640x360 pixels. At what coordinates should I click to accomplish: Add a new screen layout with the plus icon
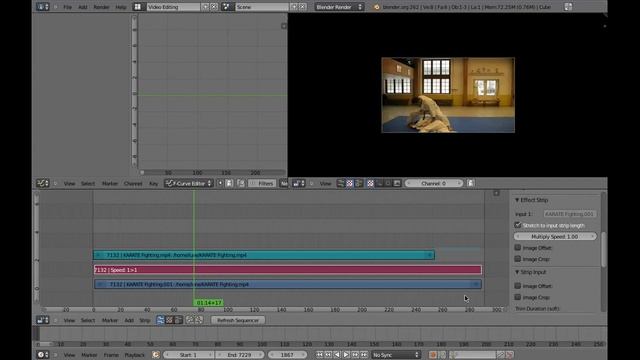click(x=205, y=7)
